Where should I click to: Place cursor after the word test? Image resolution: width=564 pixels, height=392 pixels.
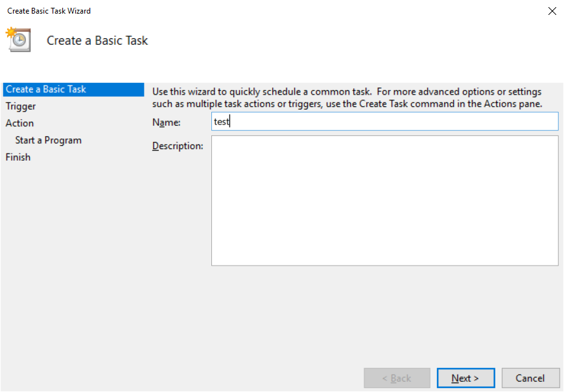(228, 121)
